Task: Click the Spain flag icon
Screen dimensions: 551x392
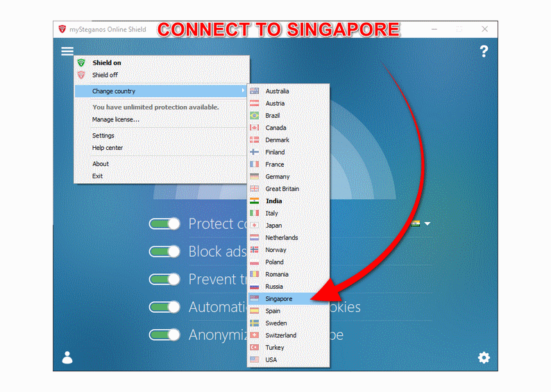Action: point(255,311)
